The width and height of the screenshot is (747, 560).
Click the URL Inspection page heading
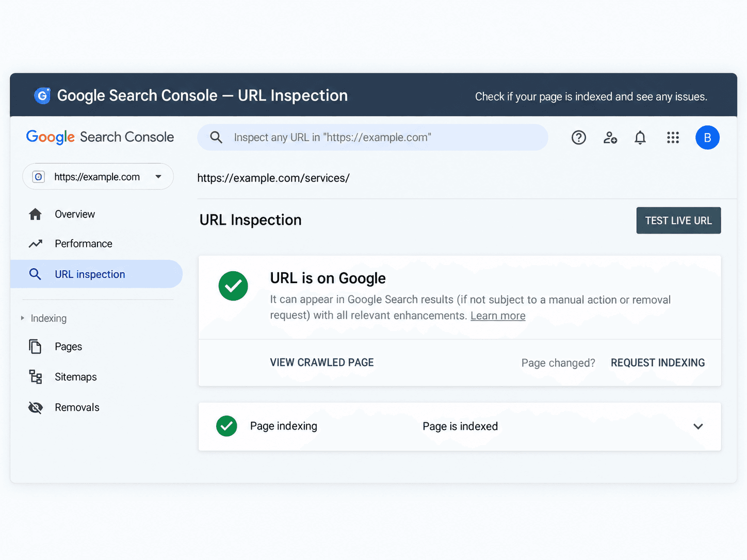click(250, 220)
